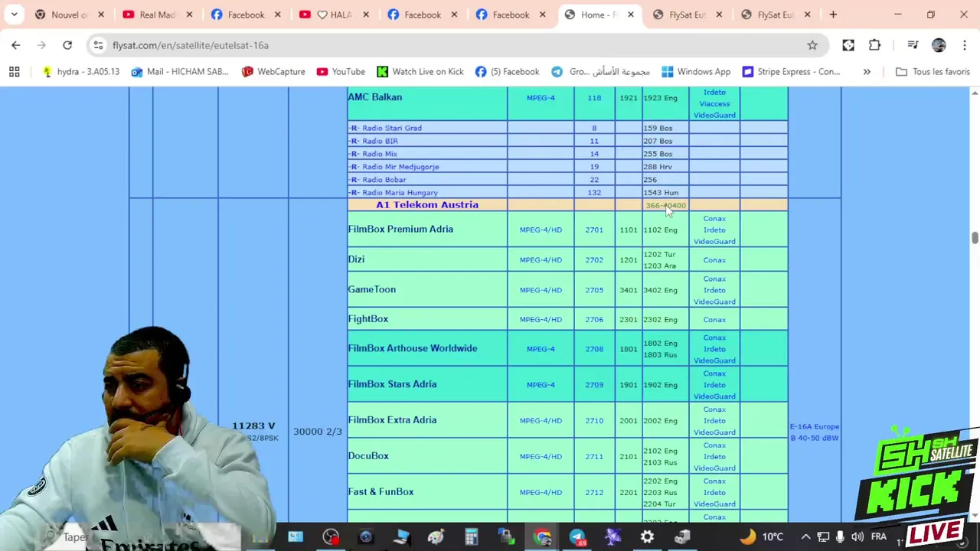Click the site information icon in address bar
980x551 pixels.
[x=98, y=45]
